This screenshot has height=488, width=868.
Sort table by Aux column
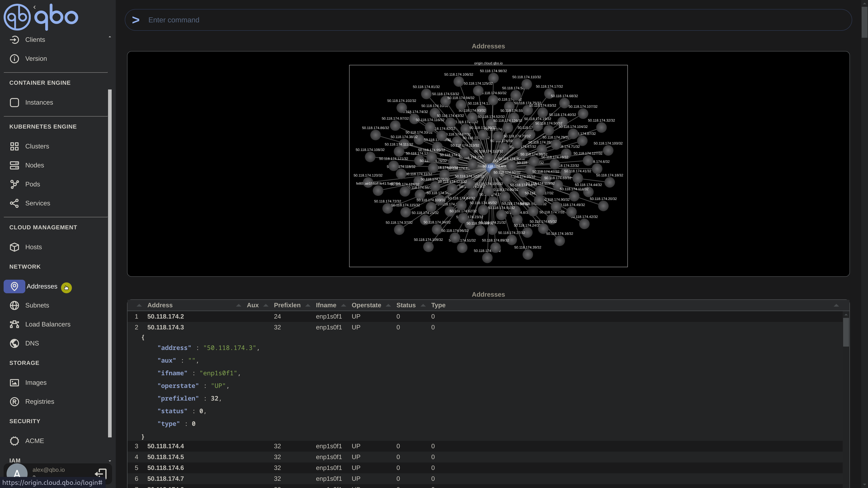(253, 305)
